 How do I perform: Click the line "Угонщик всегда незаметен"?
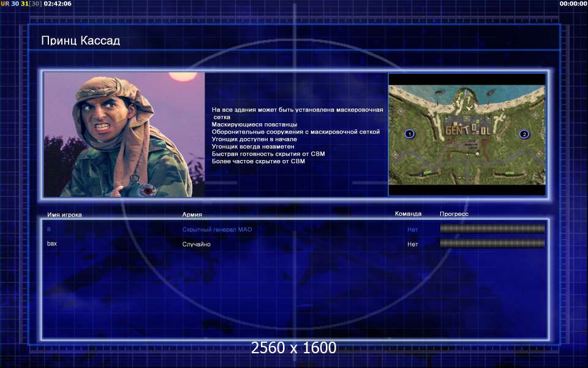[253, 147]
